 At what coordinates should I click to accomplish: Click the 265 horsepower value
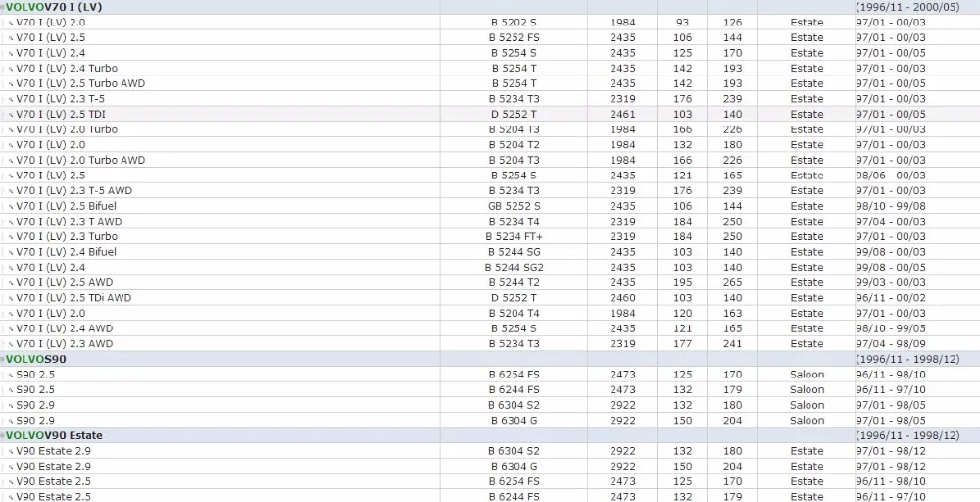(732, 282)
